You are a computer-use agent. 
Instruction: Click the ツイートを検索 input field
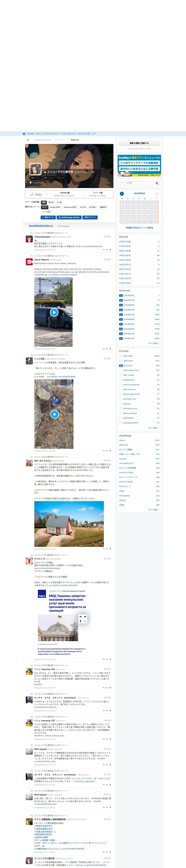pos(137,183)
